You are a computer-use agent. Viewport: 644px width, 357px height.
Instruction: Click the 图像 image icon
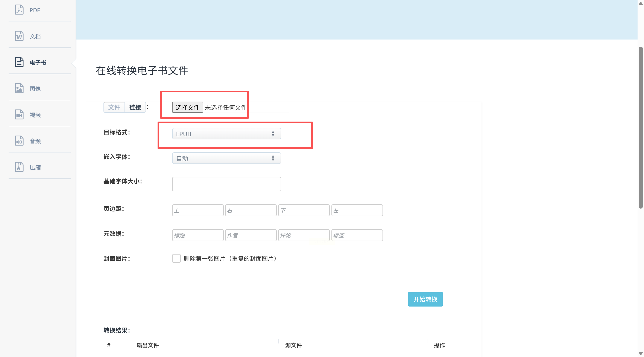pyautogui.click(x=19, y=88)
